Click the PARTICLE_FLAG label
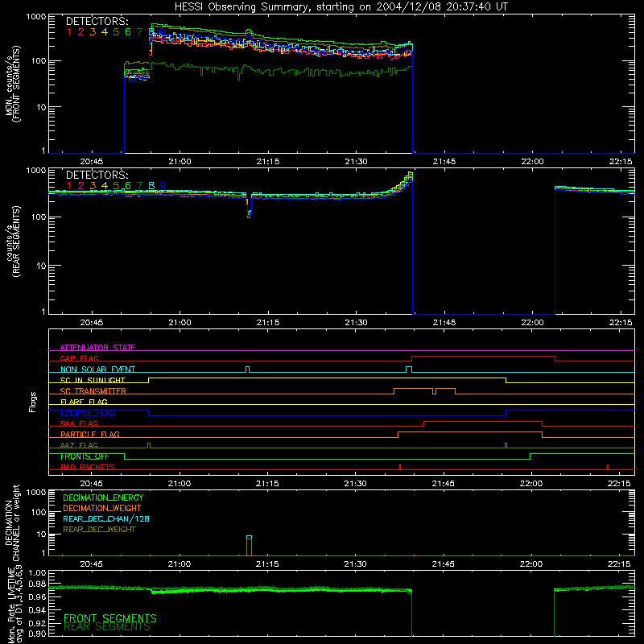The image size is (644, 644). (x=90, y=434)
